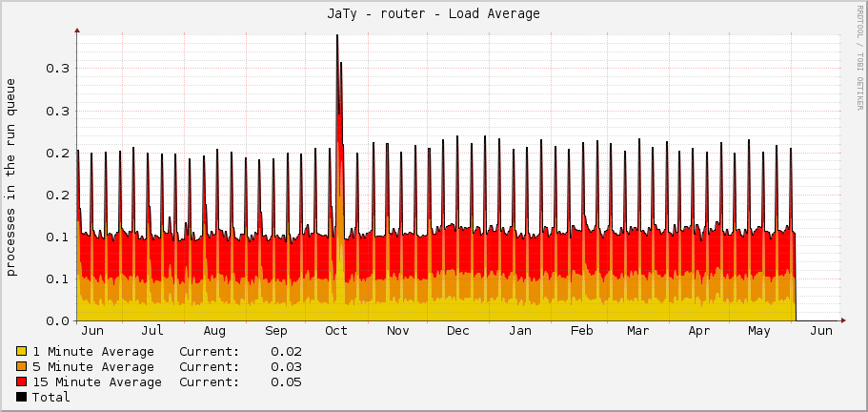Click the 0.0 y-axis value
The width and height of the screenshot is (868, 412).
[55, 321]
